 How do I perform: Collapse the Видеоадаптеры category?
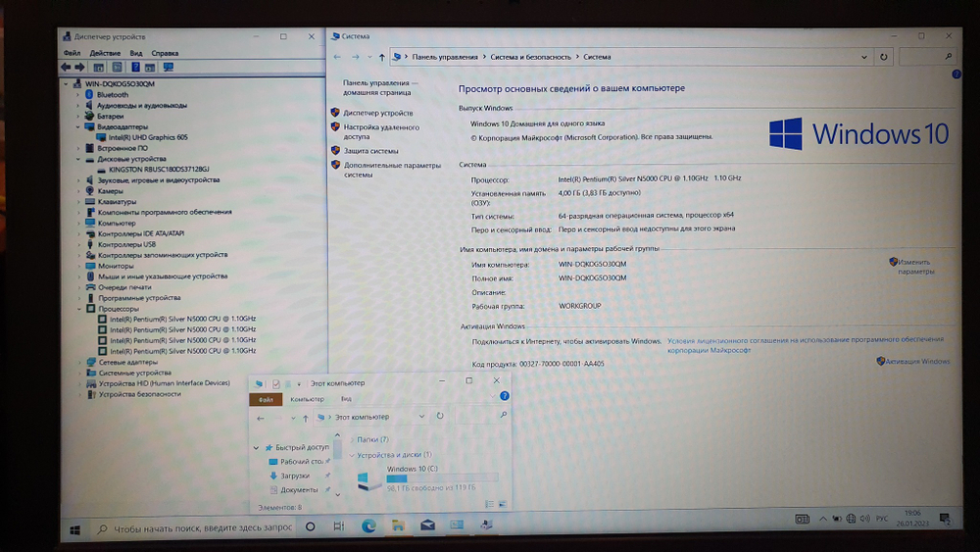[x=78, y=126]
